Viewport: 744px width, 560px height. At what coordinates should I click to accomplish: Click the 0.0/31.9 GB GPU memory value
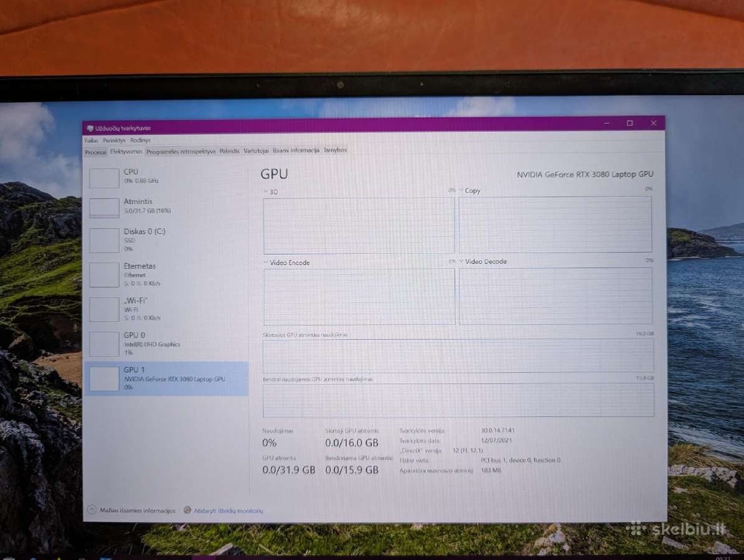point(288,470)
